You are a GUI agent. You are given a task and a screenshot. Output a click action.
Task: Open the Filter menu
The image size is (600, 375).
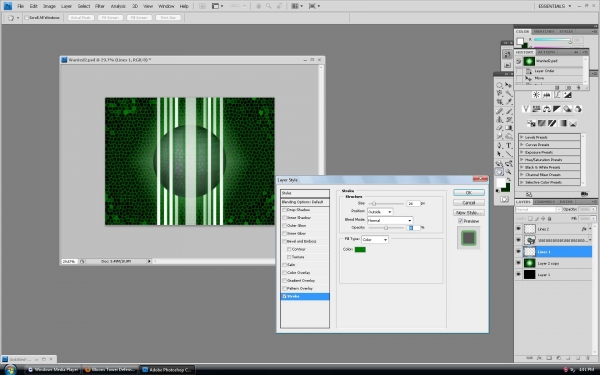tap(100, 6)
